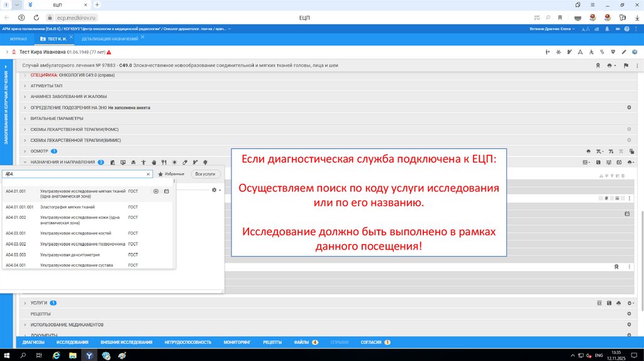This screenshot has width=644, height=361.
Task: Open the gear settings dropdown beside the service list
Action: click(216, 190)
